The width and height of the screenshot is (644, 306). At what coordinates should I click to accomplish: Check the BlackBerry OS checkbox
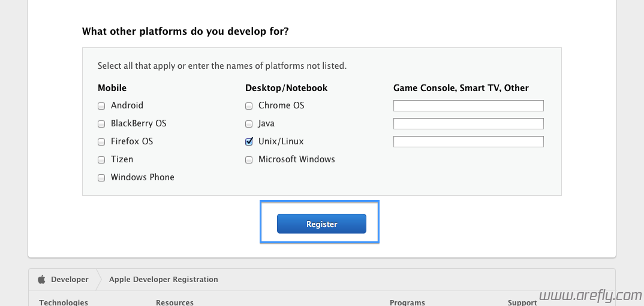101,124
